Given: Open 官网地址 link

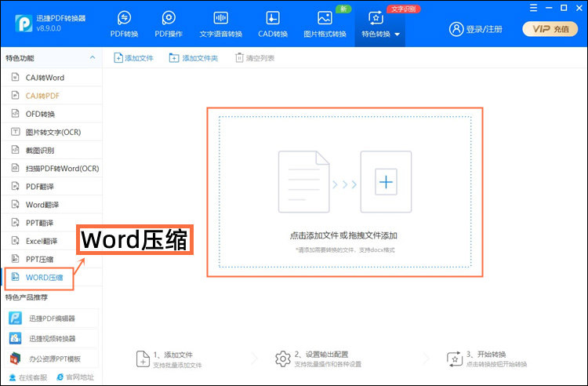Looking at the screenshot, I should click(x=75, y=377).
